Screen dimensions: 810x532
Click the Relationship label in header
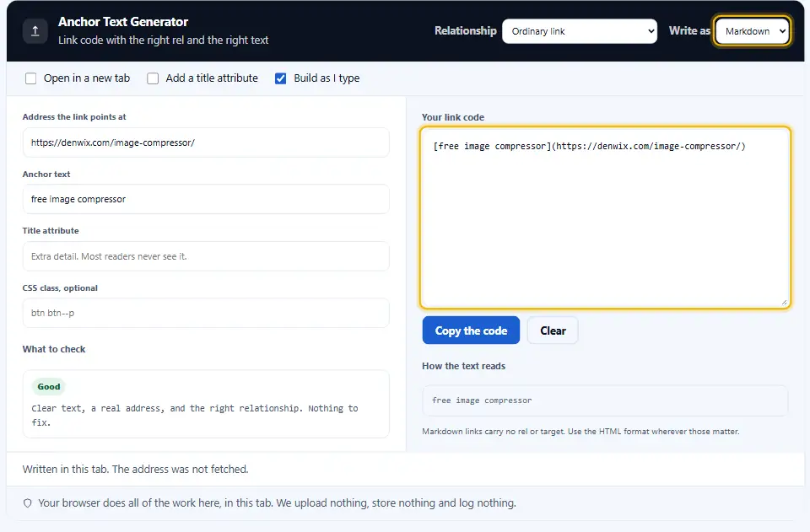click(466, 31)
